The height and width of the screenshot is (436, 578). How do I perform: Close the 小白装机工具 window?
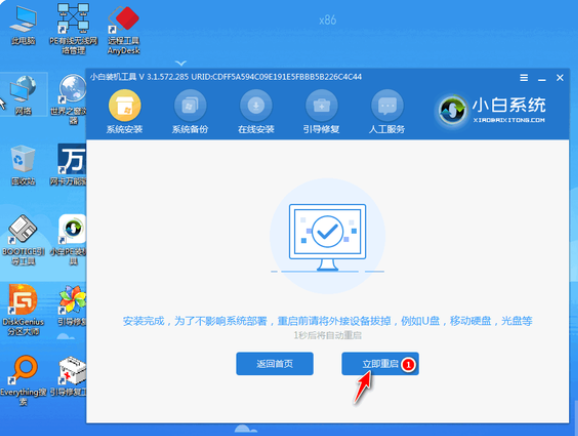560,78
